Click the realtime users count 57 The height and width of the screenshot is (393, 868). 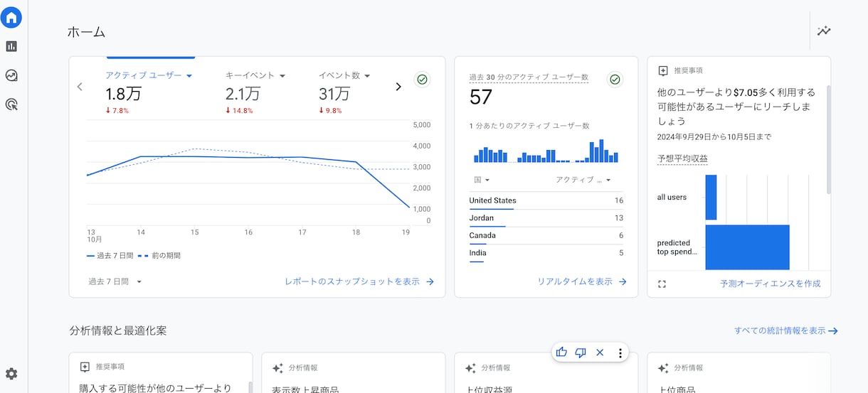[481, 97]
